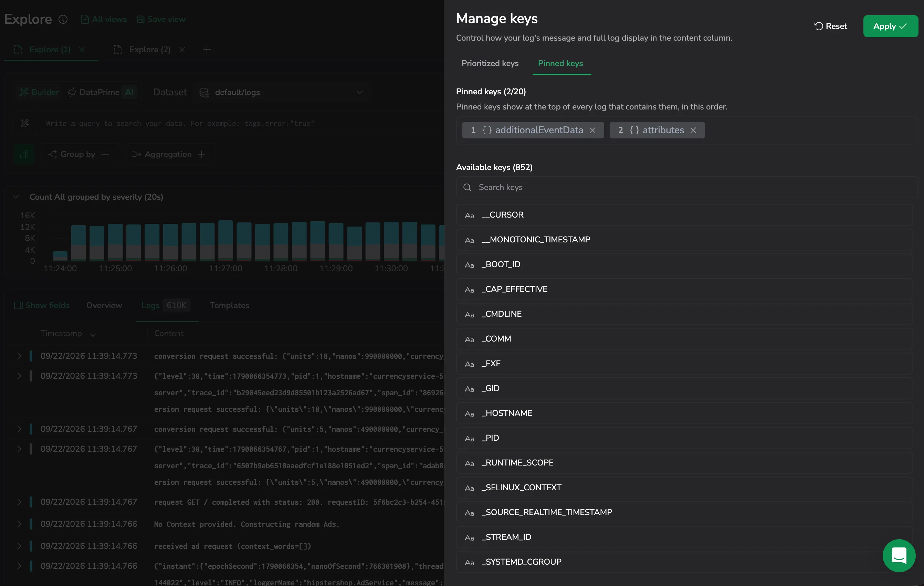The width and height of the screenshot is (924, 586).
Task: Sort by Timestamp column arrow
Action: pos(93,334)
